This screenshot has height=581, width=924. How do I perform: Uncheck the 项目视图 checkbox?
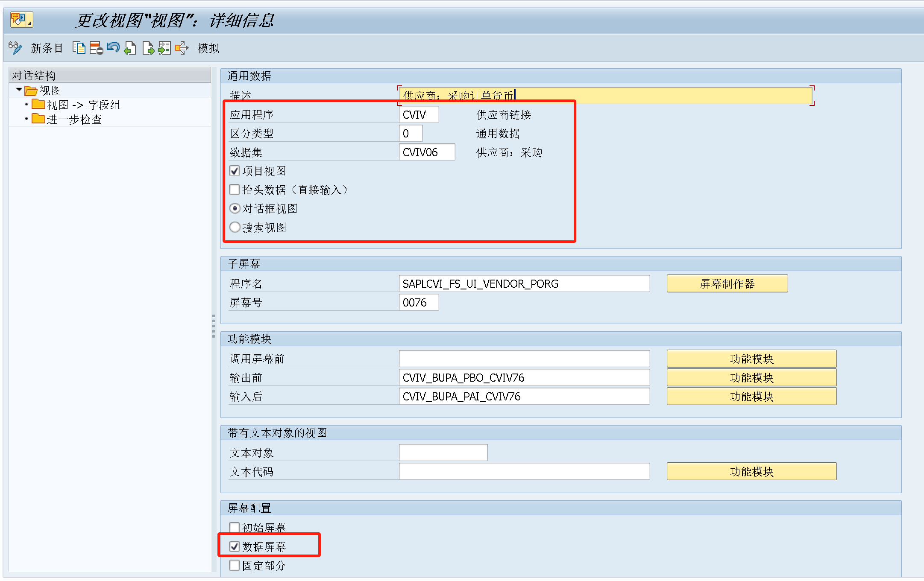(x=235, y=171)
